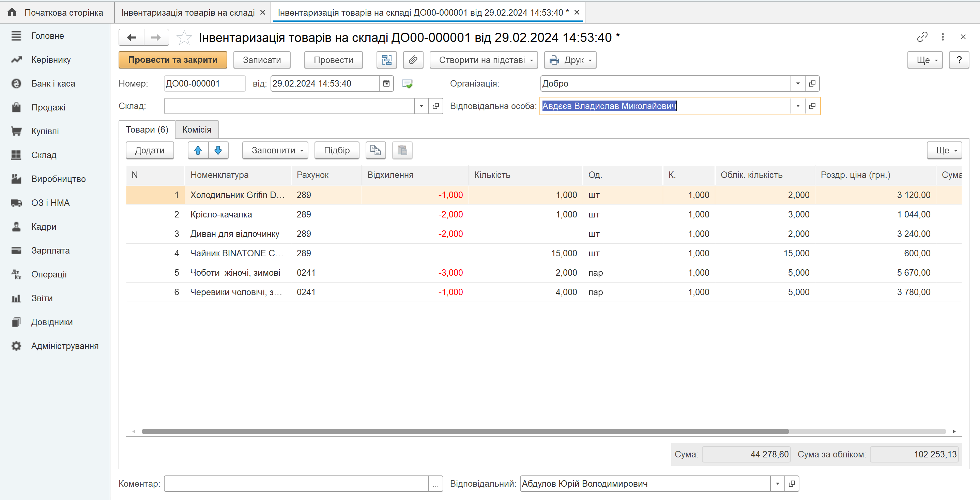Expand the table Ще menu
980x500 pixels.
(944, 150)
